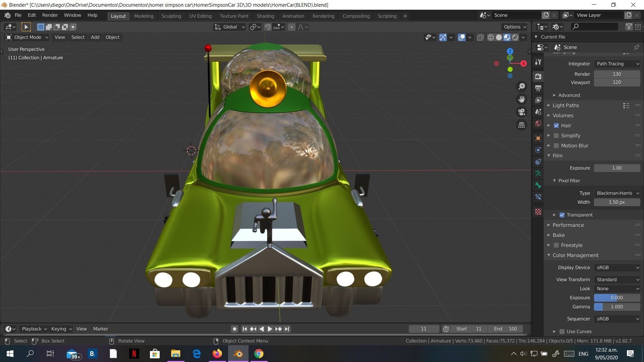Disable the Hair checkbox
Screen dimensions: 644x362
click(x=556, y=126)
